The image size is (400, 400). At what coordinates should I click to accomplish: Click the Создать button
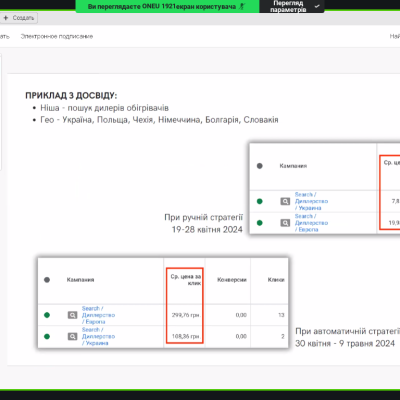pos(19,18)
